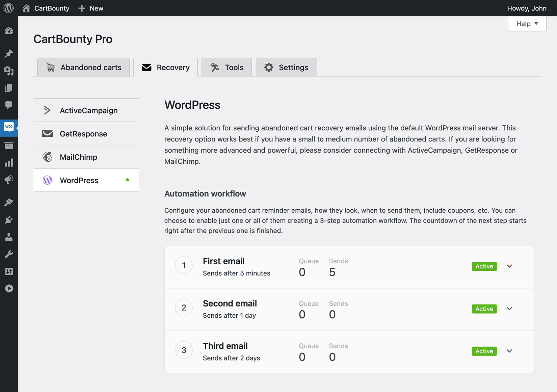Open the Products box sidebar icon

tap(9, 146)
